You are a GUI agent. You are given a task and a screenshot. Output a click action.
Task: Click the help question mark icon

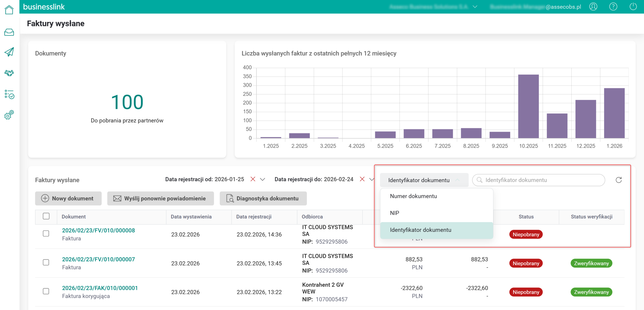613,7
